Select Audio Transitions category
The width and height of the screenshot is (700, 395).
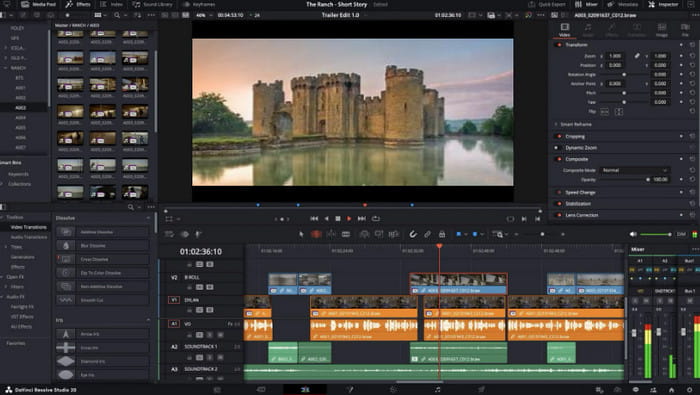point(29,237)
